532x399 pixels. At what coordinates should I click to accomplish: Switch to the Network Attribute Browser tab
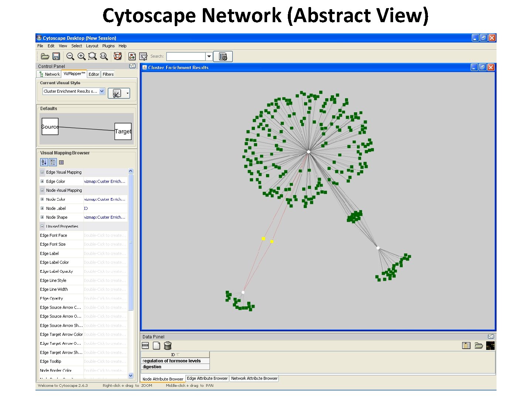(254, 378)
